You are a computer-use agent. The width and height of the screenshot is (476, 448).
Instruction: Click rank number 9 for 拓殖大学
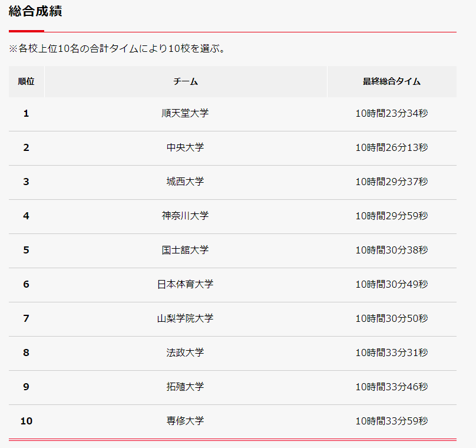(26, 387)
